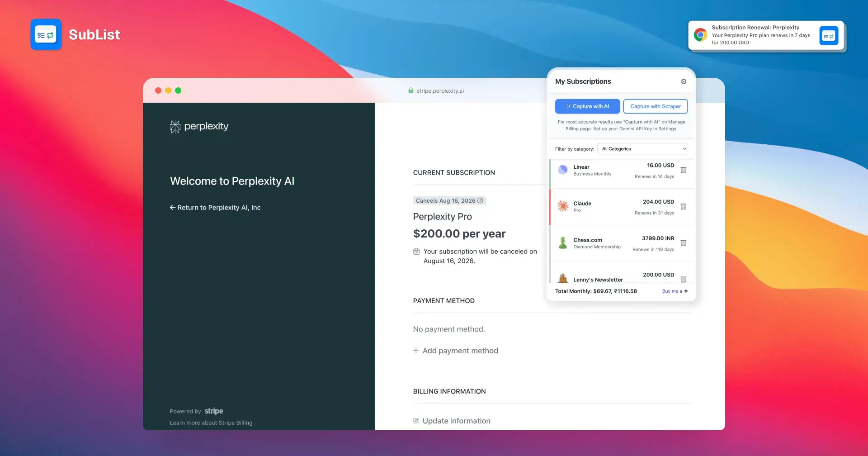The height and width of the screenshot is (456, 868).
Task: Click the clock icon in the Cancels badge
Action: tap(481, 200)
